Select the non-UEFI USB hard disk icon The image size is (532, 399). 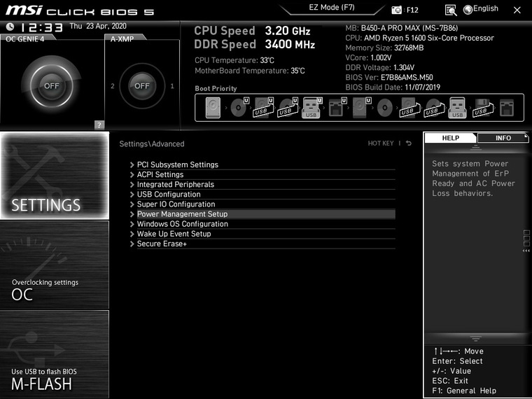click(409, 108)
